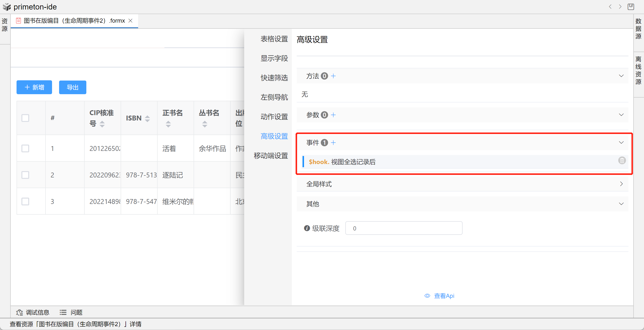Click the info icon beside 级联深度

[x=307, y=228]
